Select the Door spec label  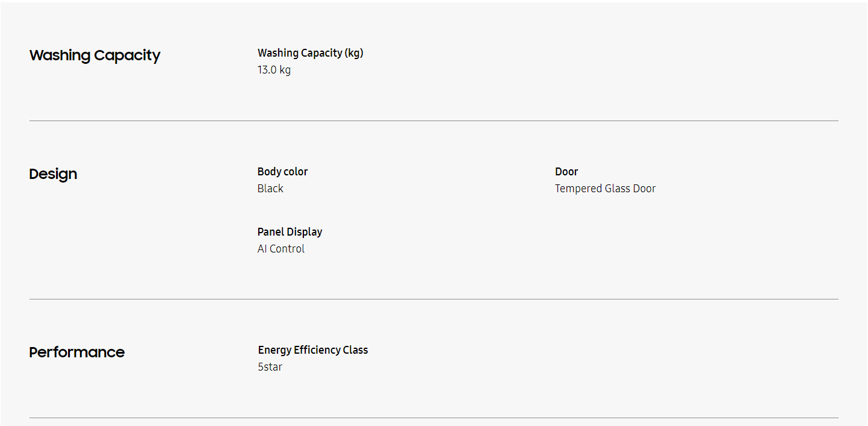[x=566, y=172]
